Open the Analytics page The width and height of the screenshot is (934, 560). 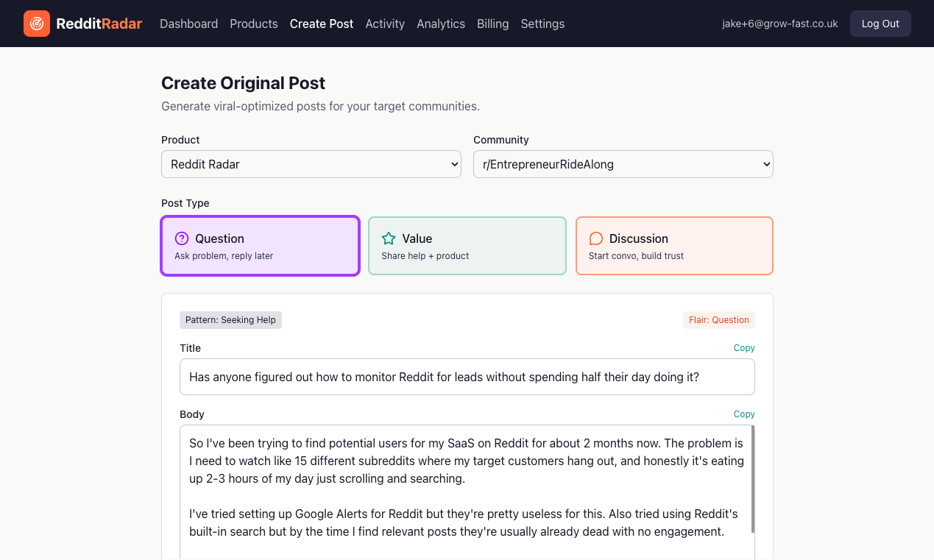pos(440,24)
